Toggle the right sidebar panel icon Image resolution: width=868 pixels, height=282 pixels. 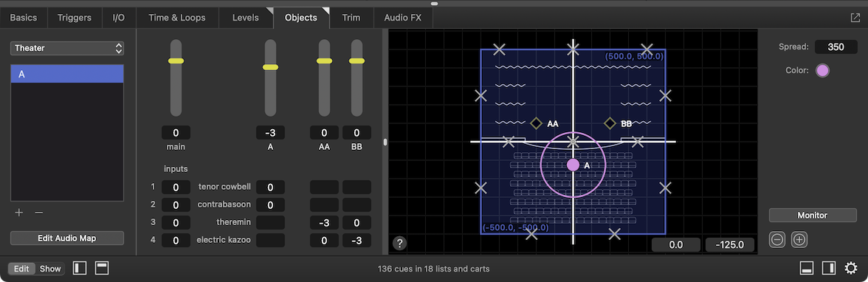pos(829,269)
